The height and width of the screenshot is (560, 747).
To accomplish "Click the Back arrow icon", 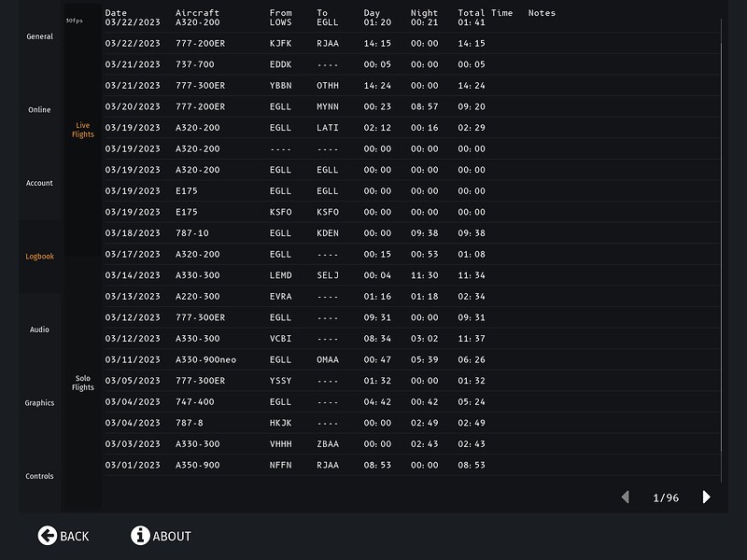I will tap(48, 535).
